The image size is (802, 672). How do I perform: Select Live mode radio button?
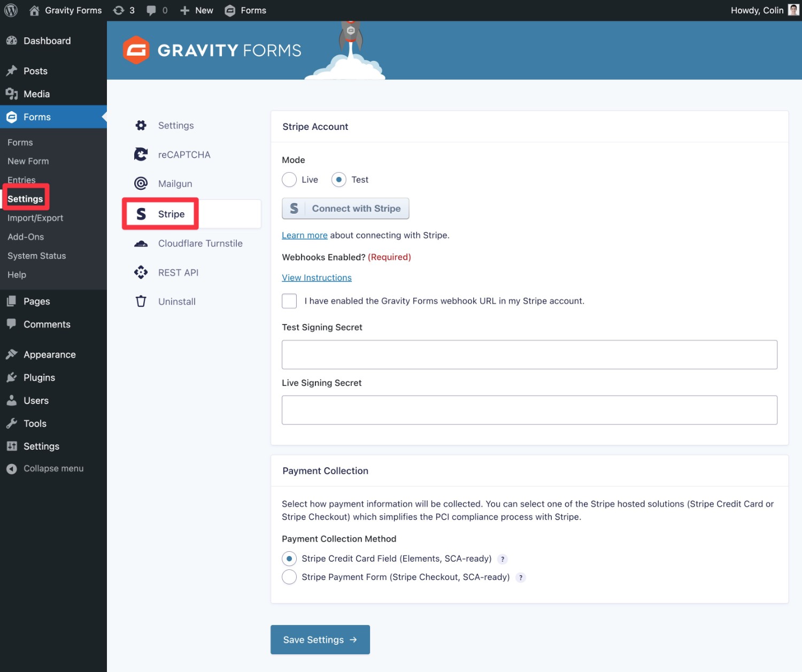pos(289,180)
